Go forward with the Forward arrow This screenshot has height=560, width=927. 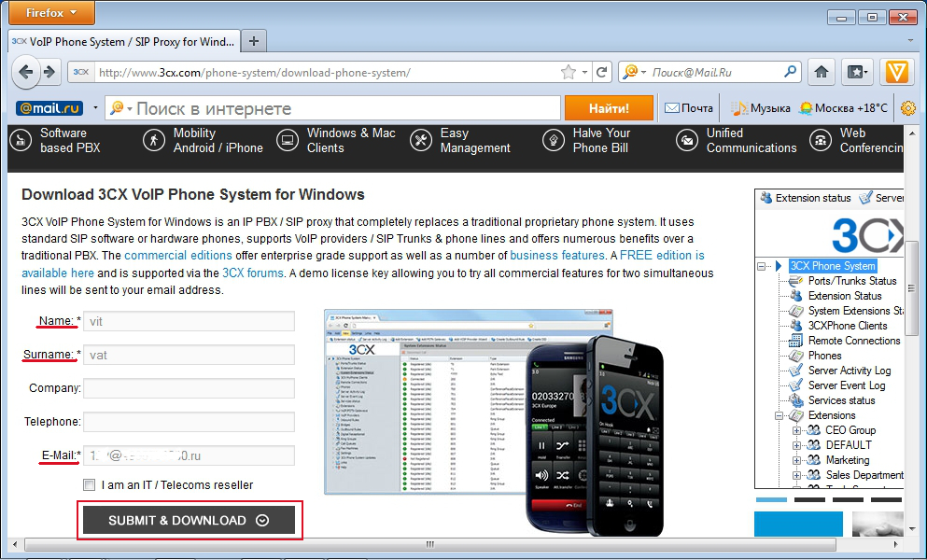click(49, 72)
